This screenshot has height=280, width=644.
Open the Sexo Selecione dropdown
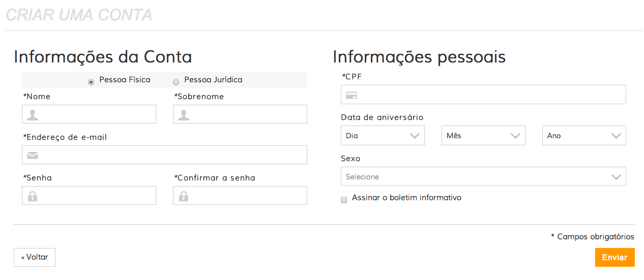[x=483, y=177]
